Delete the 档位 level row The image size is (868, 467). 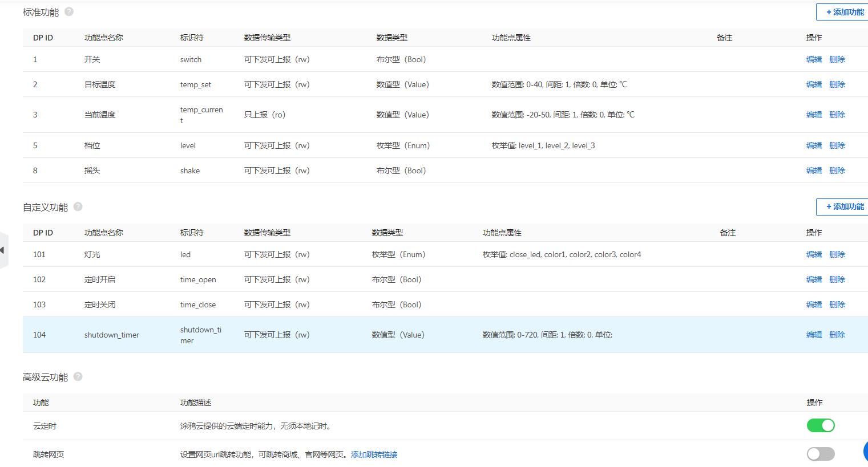pos(837,145)
